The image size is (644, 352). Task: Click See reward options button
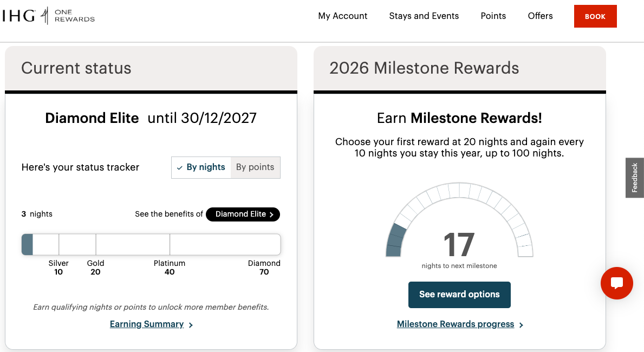tap(459, 295)
